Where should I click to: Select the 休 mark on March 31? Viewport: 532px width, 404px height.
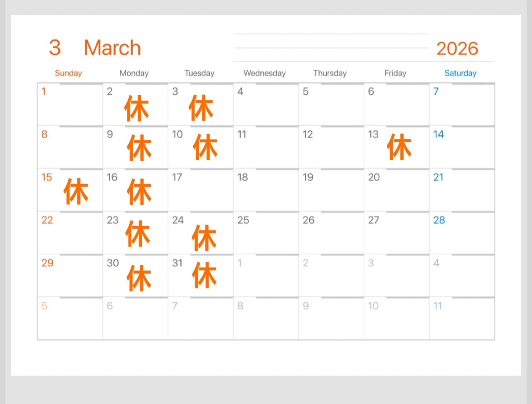coord(204,275)
